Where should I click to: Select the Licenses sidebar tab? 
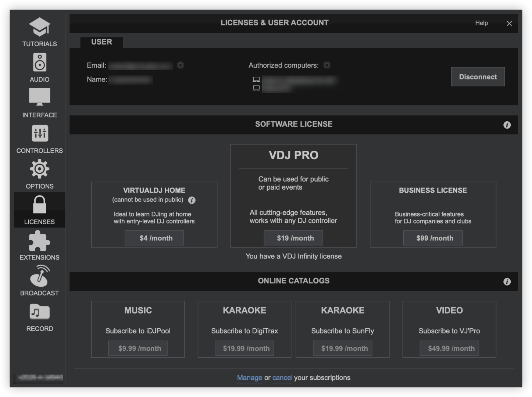coord(39,210)
